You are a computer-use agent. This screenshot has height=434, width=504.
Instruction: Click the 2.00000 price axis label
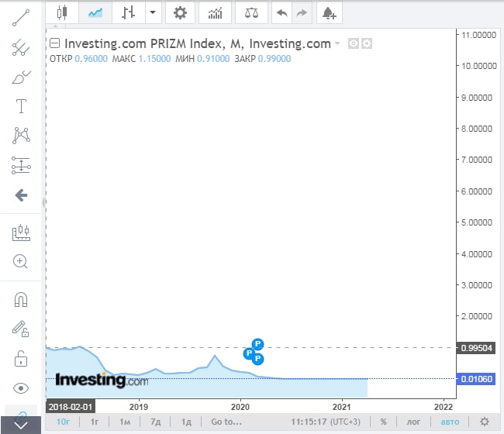(477, 316)
